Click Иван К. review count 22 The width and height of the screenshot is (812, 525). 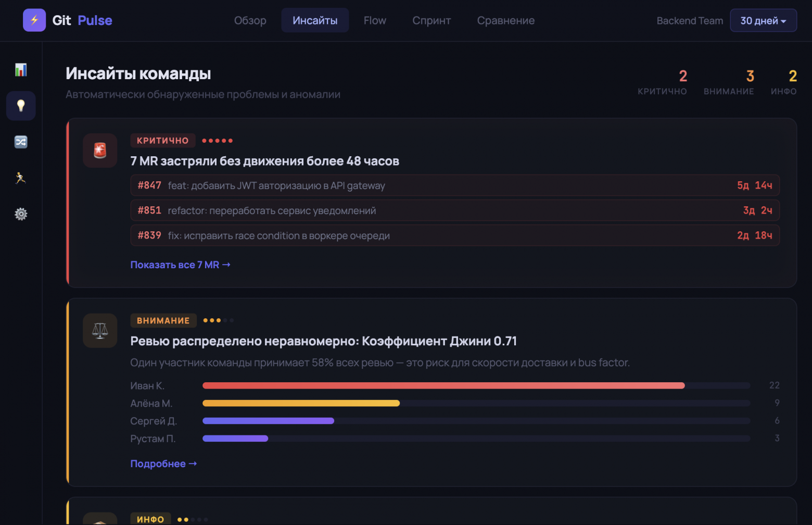(x=775, y=385)
